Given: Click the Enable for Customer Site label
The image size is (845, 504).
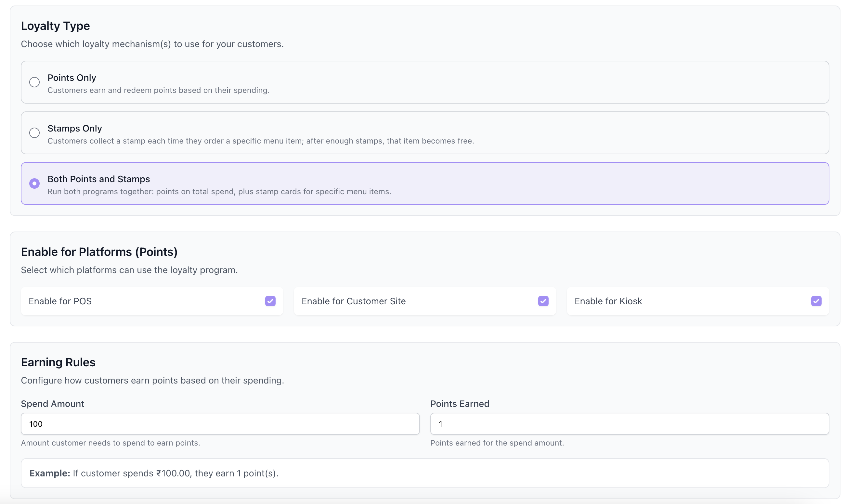Looking at the screenshot, I should tap(354, 301).
